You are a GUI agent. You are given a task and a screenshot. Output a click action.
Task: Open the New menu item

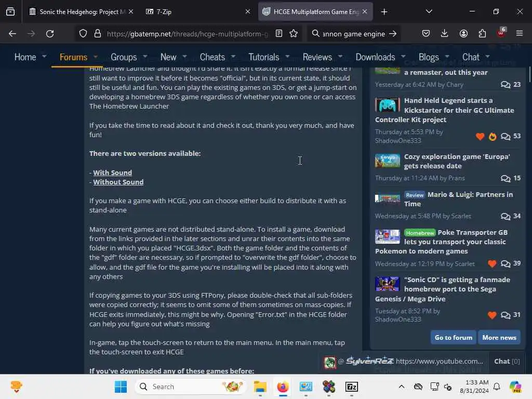point(168,57)
